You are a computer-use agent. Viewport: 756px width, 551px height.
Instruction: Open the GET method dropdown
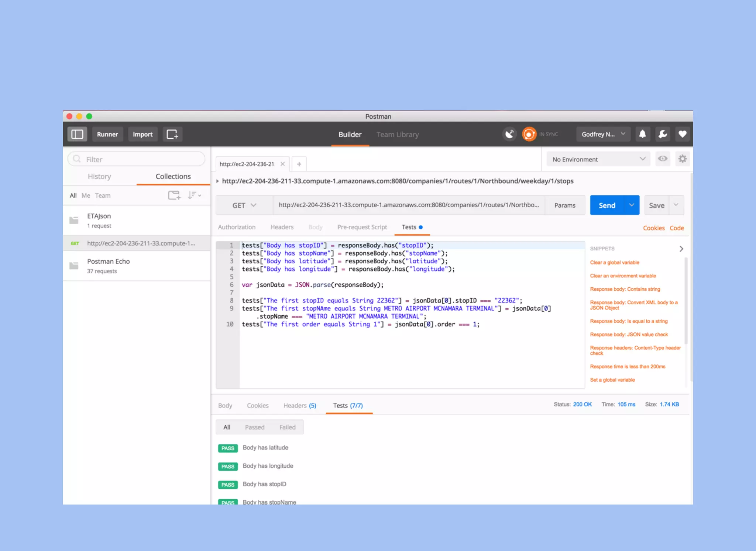tap(244, 205)
